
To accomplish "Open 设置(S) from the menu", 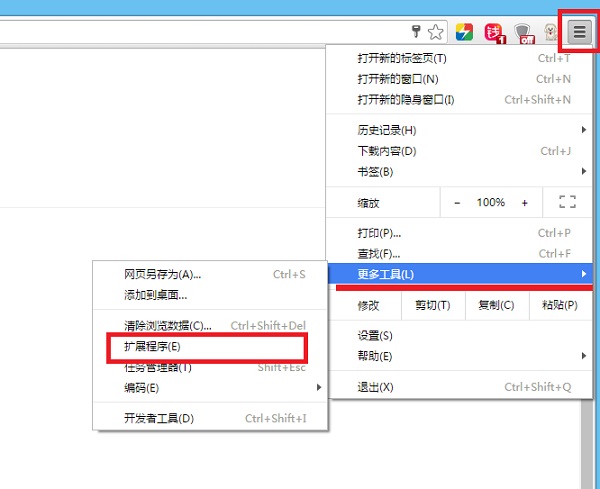I will [375, 335].
